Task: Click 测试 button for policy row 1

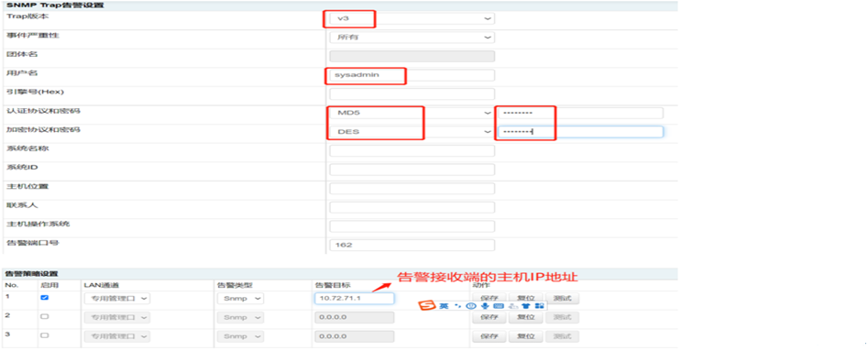Action: coord(562,299)
